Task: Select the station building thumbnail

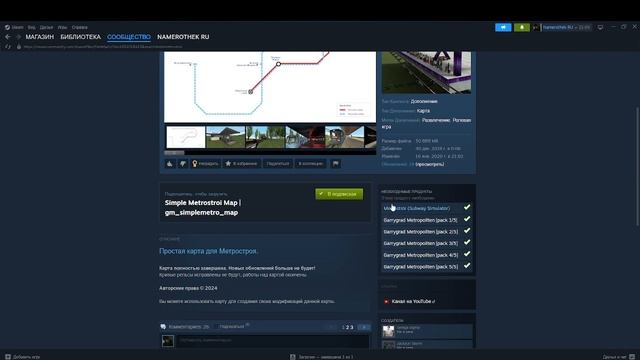Action: pyautogui.click(x=225, y=137)
